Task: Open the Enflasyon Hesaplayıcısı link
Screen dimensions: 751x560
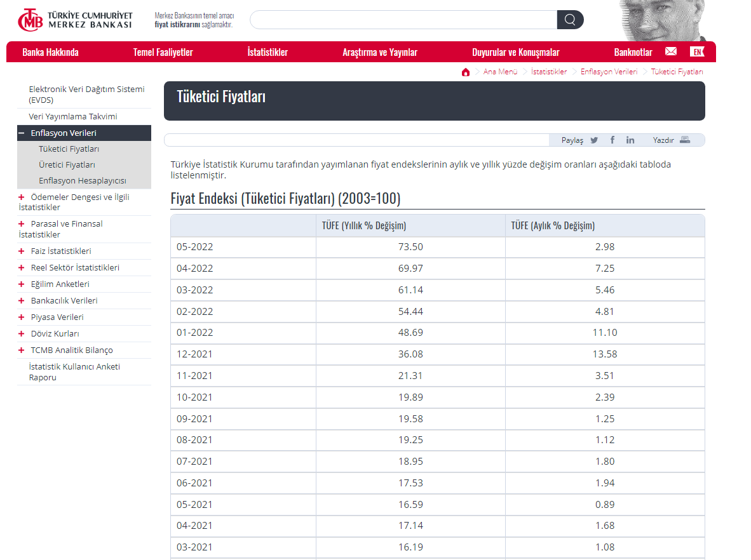Action: pos(82,181)
